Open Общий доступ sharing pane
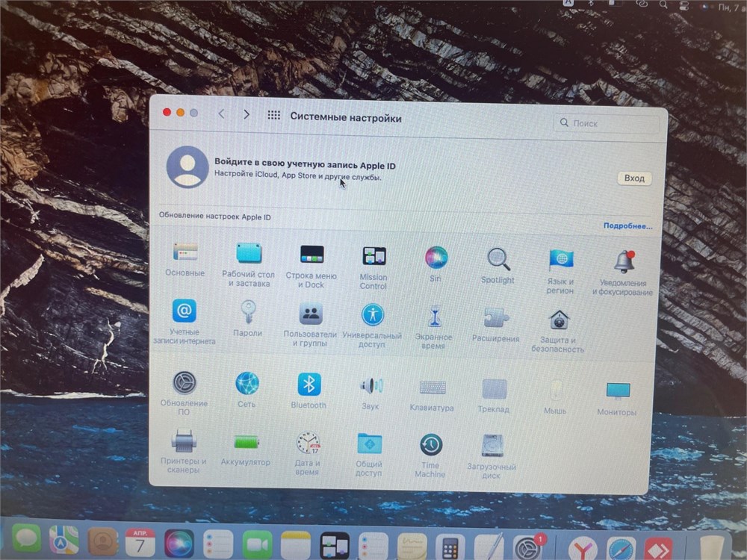The height and width of the screenshot is (560, 747). click(x=369, y=454)
